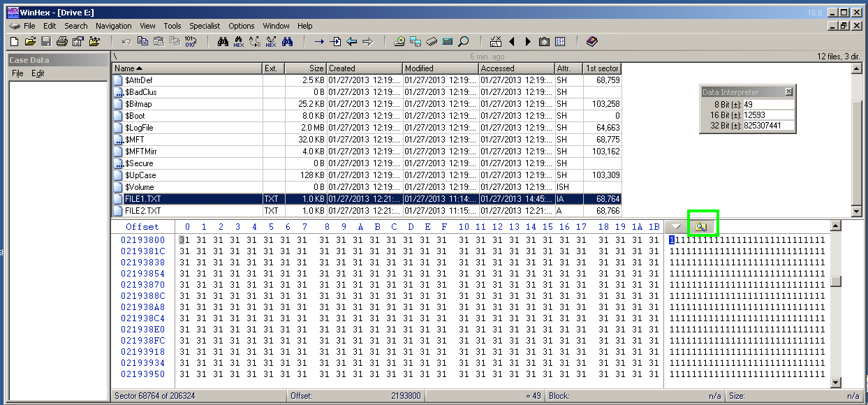
Task: Click the Open RAM chip icon
Action: [x=432, y=42]
